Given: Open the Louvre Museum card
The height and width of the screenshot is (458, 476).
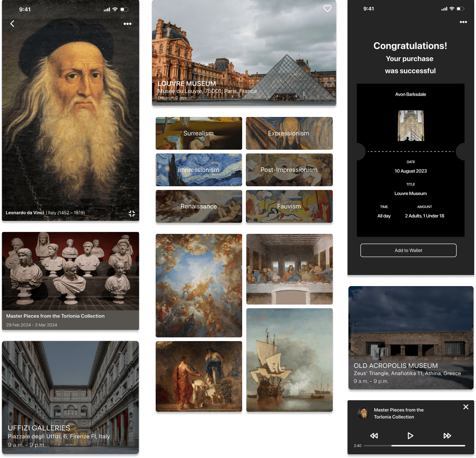Looking at the screenshot, I should (x=244, y=53).
